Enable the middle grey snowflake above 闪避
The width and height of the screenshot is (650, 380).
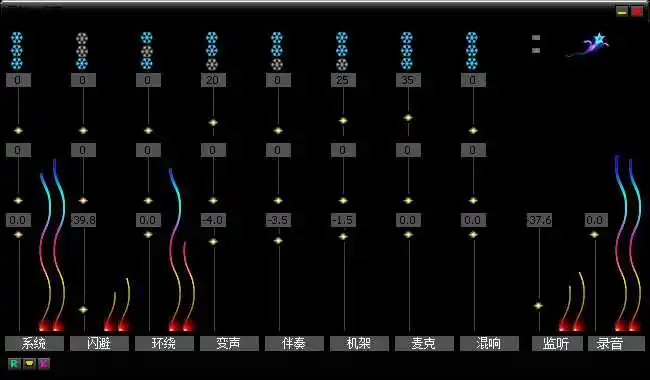point(82,51)
